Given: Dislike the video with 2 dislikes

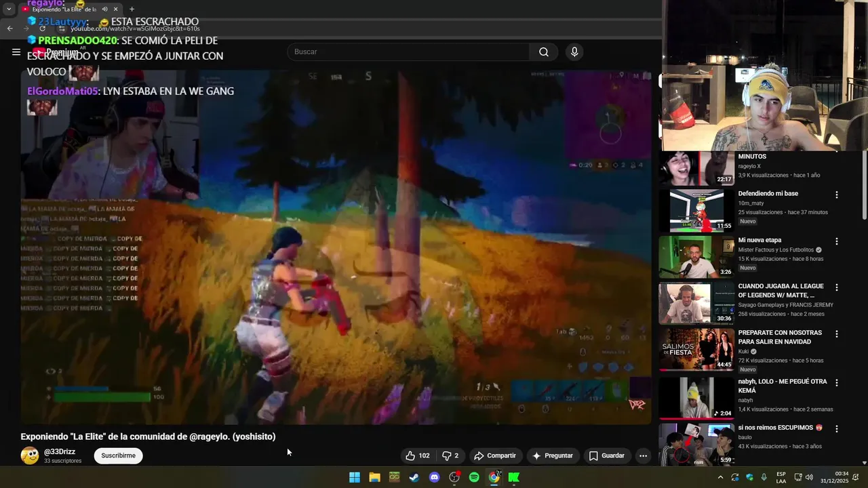Looking at the screenshot, I should click(x=450, y=455).
